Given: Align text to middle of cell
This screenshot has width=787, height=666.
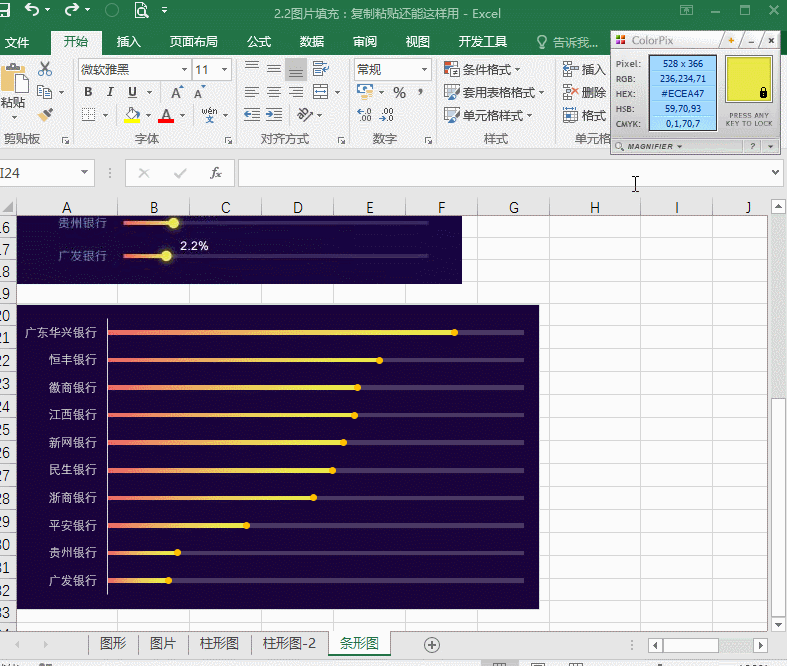Looking at the screenshot, I should pos(274,68).
